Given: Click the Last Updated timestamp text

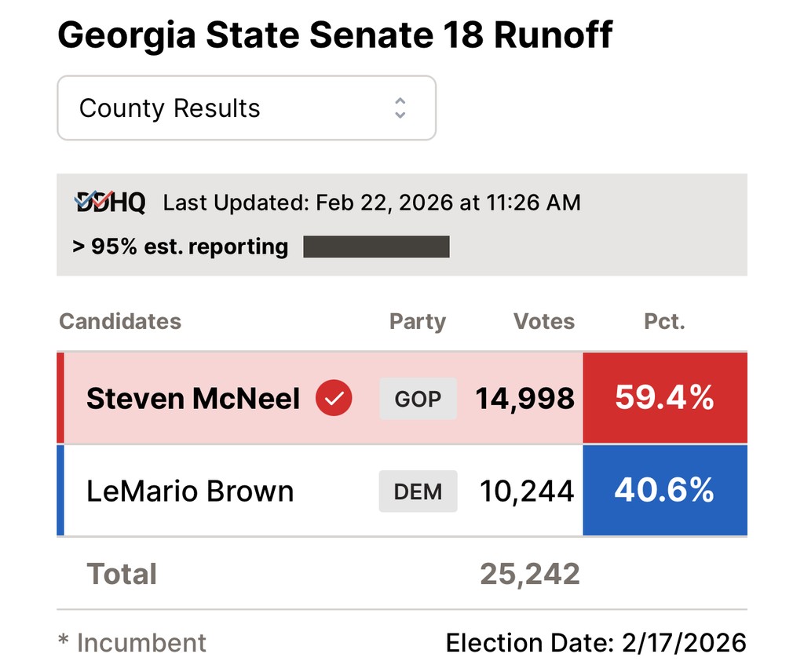Looking at the screenshot, I should coord(371,203).
